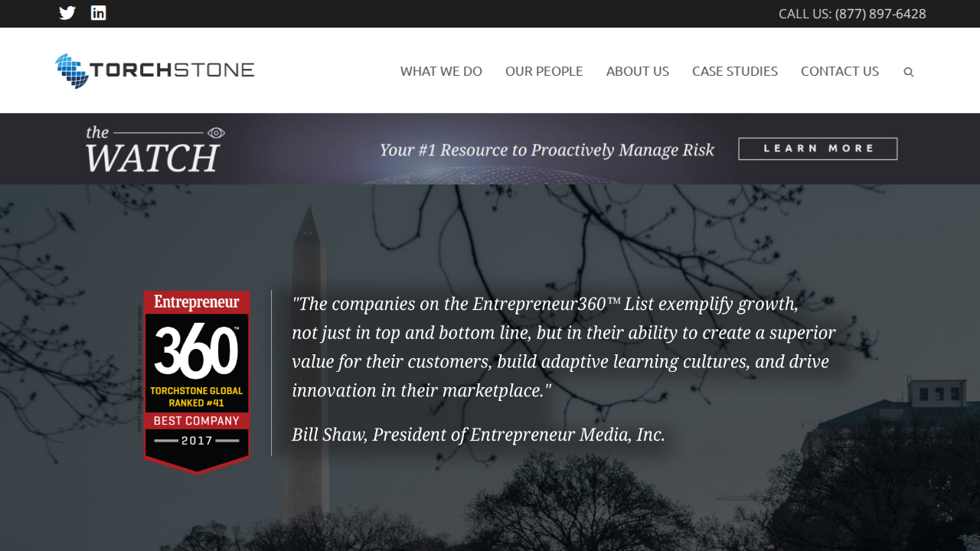Click the search magnifier icon

pyautogui.click(x=909, y=72)
